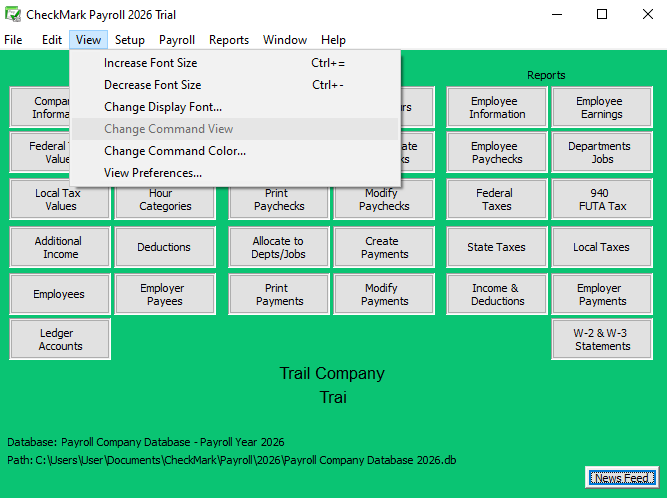Screen dimensions: 667x498
Task: Open the Employer Payments report
Action: pos(602,294)
